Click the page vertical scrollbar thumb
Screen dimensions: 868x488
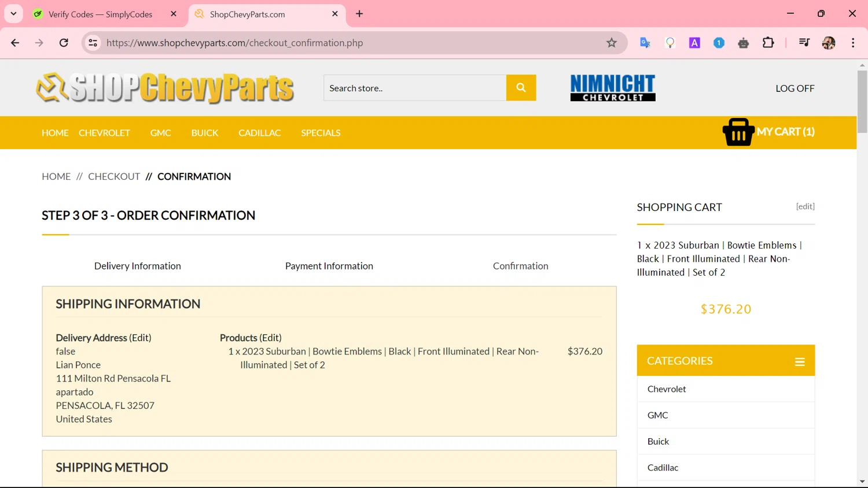pos(862,101)
